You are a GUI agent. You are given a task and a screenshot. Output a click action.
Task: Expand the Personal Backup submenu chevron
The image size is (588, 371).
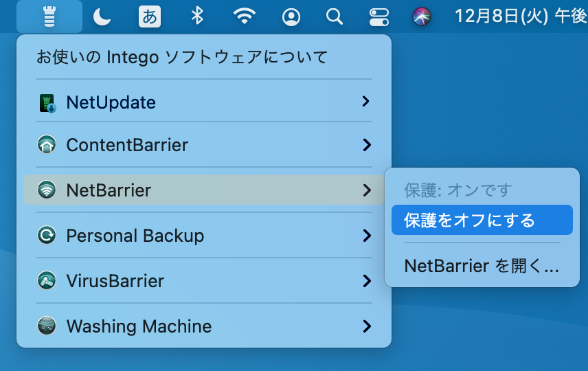(x=366, y=236)
